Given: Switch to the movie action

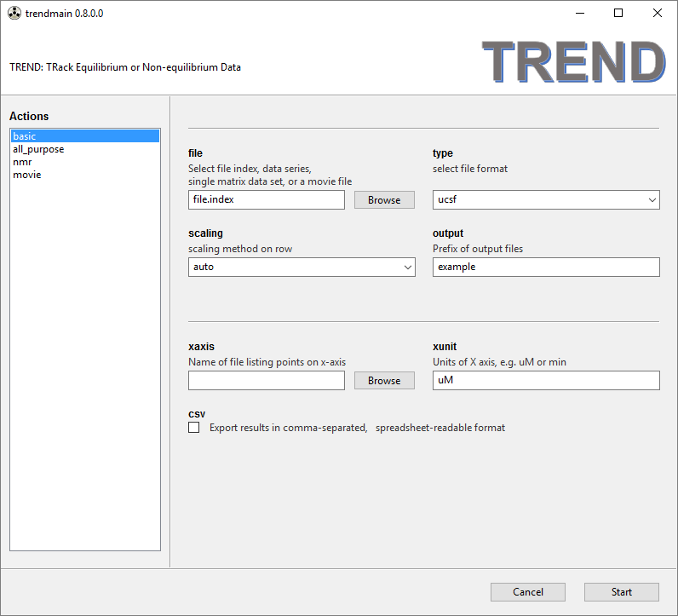Looking at the screenshot, I should (26, 175).
